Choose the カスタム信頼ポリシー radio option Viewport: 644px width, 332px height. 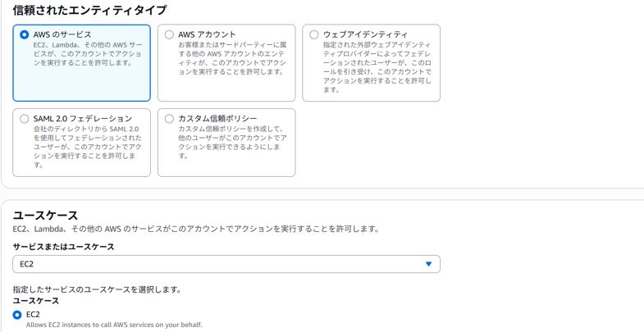[x=169, y=119]
